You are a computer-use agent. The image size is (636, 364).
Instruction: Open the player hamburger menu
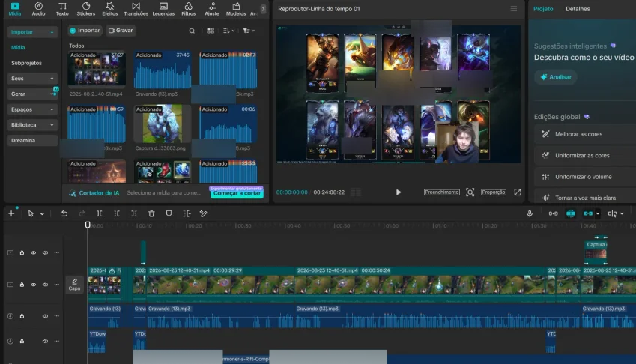(513, 8)
